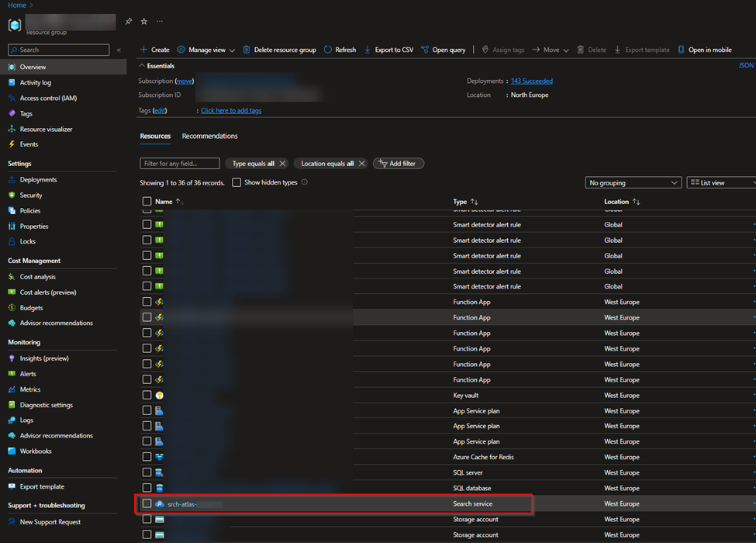Open Access control (IAM) page
The image size is (756, 543).
coord(48,99)
